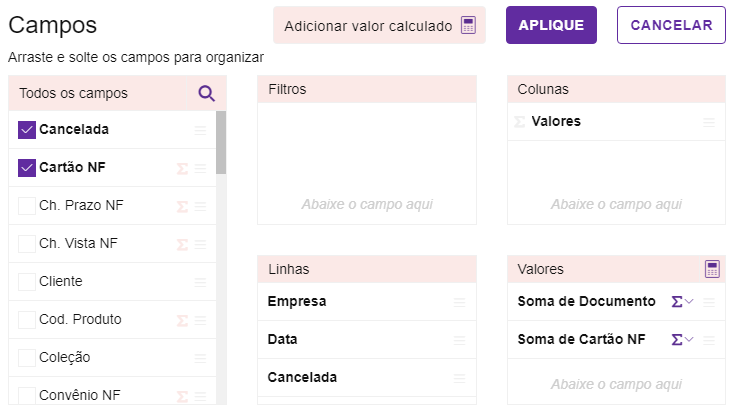Screen dimensions: 737x419
Task: Click the drag handle next to Cancelada field
Action: [x=200, y=130]
